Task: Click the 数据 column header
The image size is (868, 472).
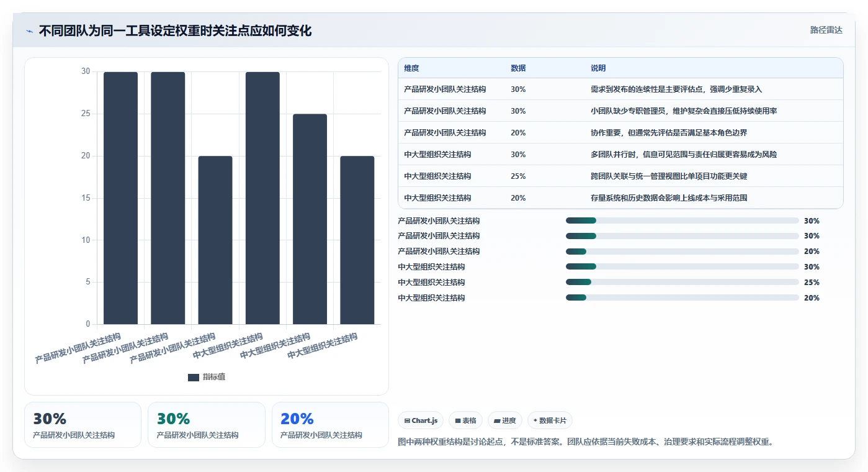Action: pos(518,68)
